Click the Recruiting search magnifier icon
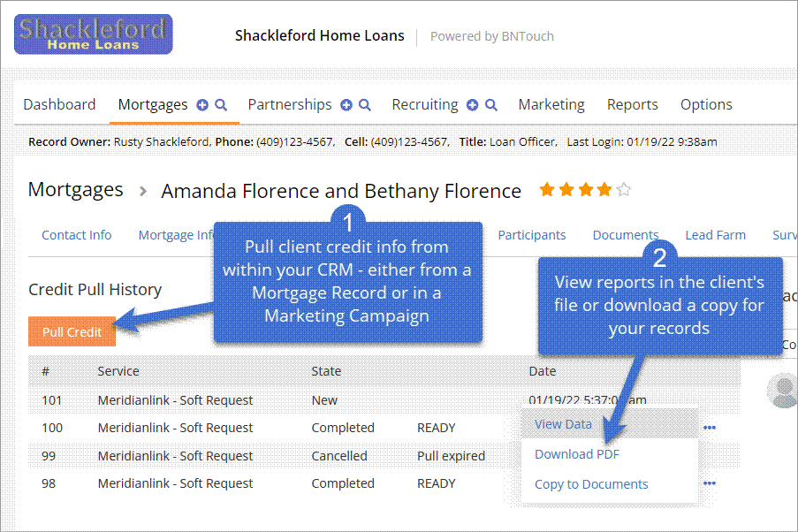Screen dimensions: 798x532 (491, 104)
